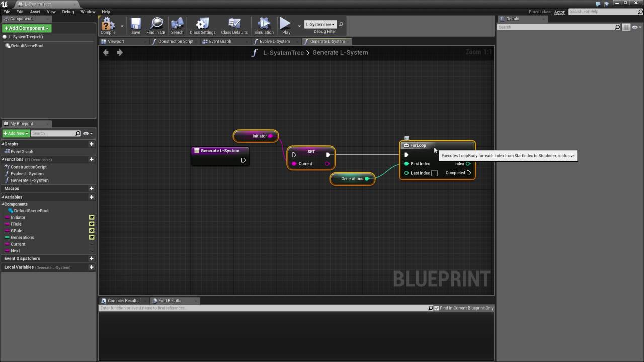The image size is (644, 362).
Task: Click Find in CB toolbar icon
Action: coord(156,26)
